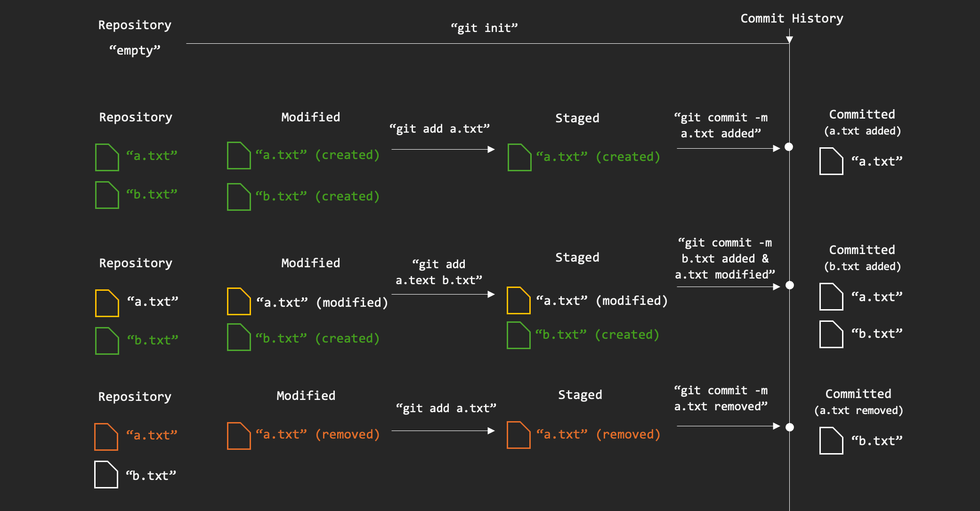Click the yellow a.txt icon in second Repository
Screen dimensions: 980x511
pyautogui.click(x=107, y=303)
